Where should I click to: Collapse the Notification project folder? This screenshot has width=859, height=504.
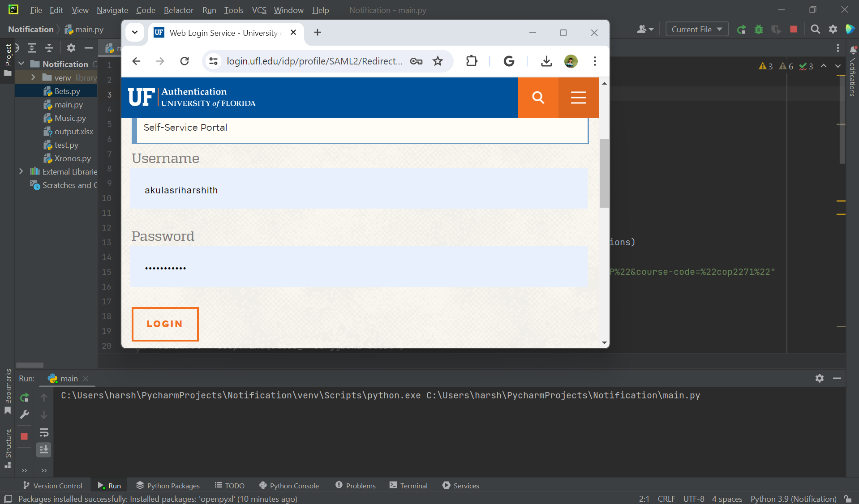(x=21, y=64)
